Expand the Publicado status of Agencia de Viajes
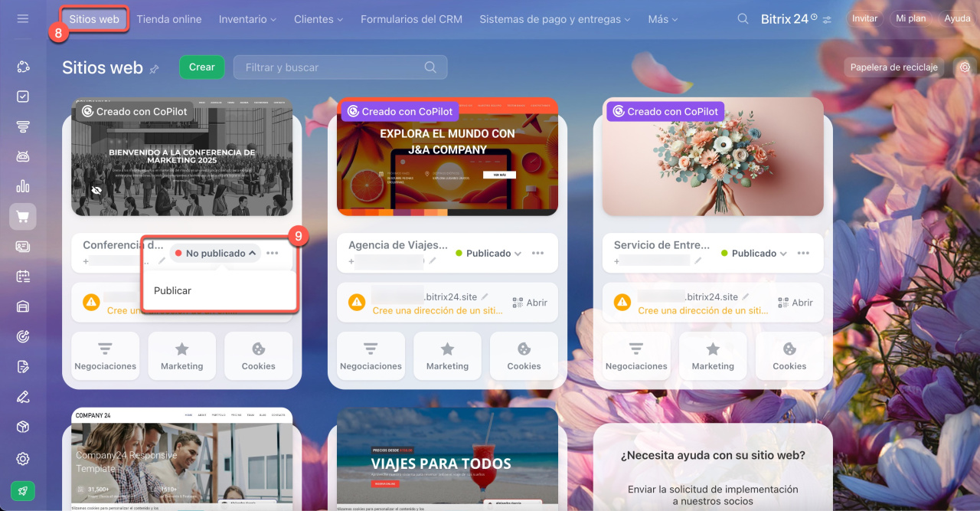 click(488, 254)
